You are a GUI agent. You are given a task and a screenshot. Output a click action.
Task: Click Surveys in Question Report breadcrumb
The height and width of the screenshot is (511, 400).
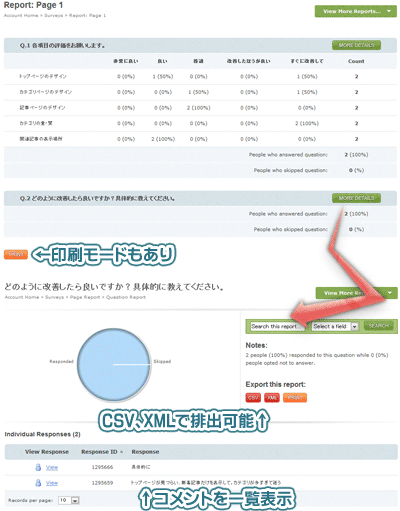(x=54, y=297)
